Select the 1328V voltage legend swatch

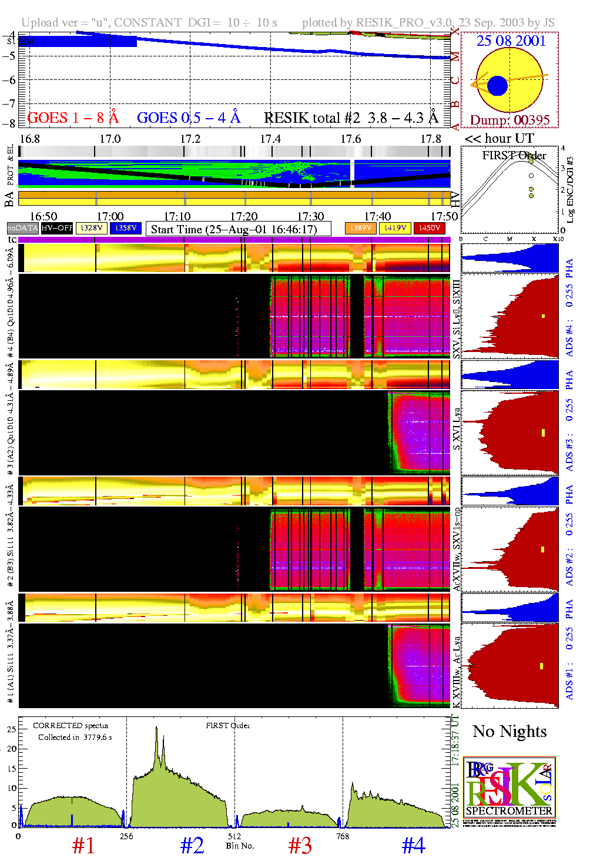92,228
